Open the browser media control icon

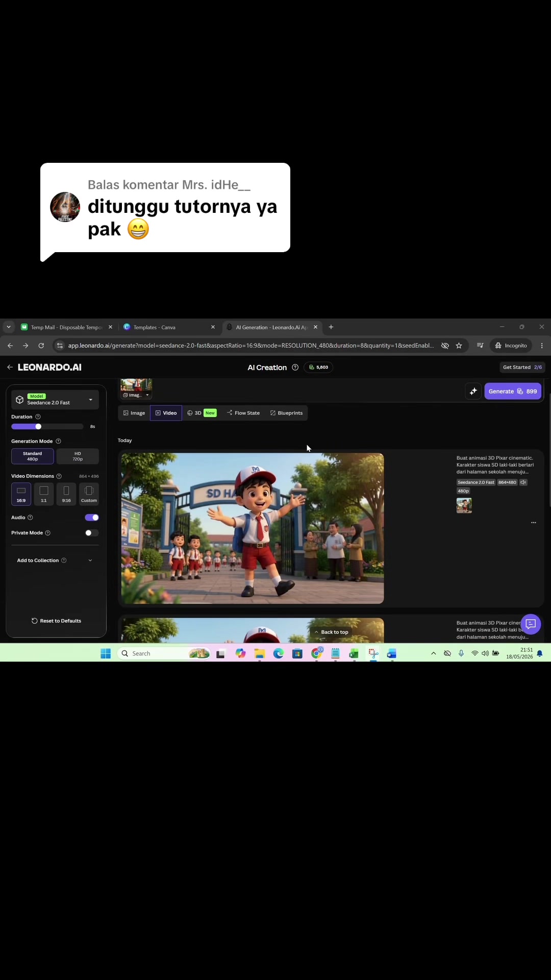click(x=480, y=346)
